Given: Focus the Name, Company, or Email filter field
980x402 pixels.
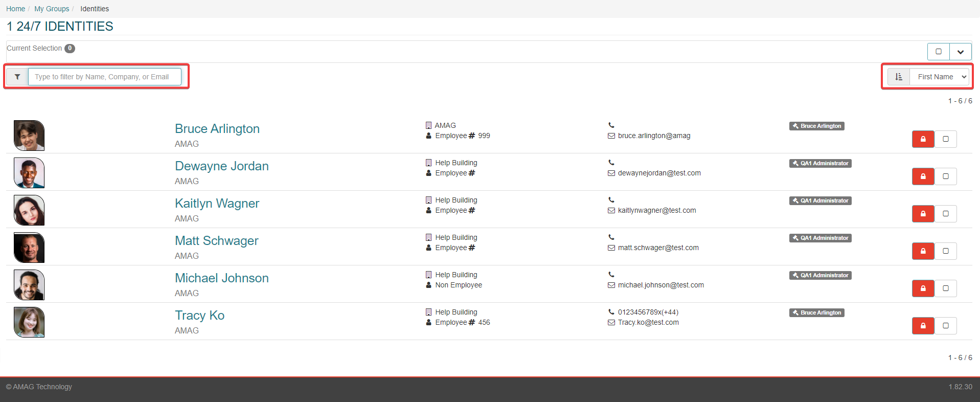Looking at the screenshot, I should click(104, 77).
